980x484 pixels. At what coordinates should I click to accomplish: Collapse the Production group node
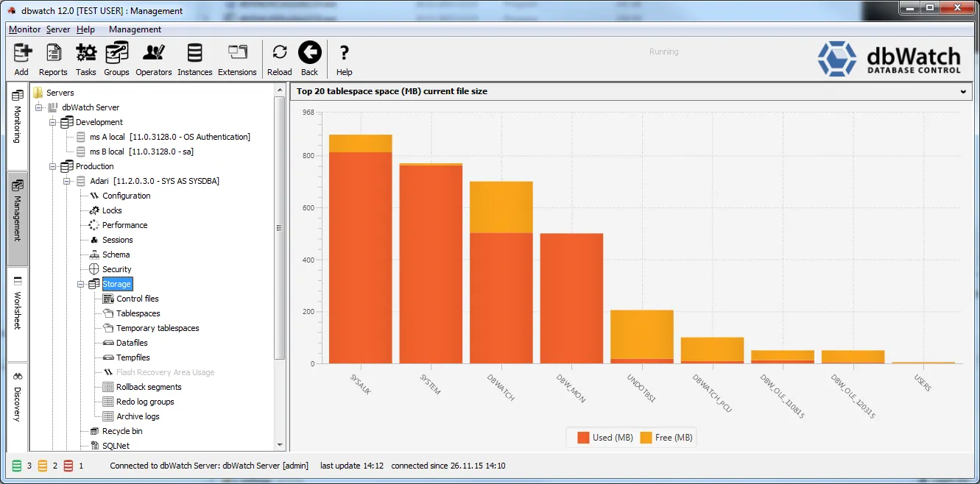click(x=53, y=166)
